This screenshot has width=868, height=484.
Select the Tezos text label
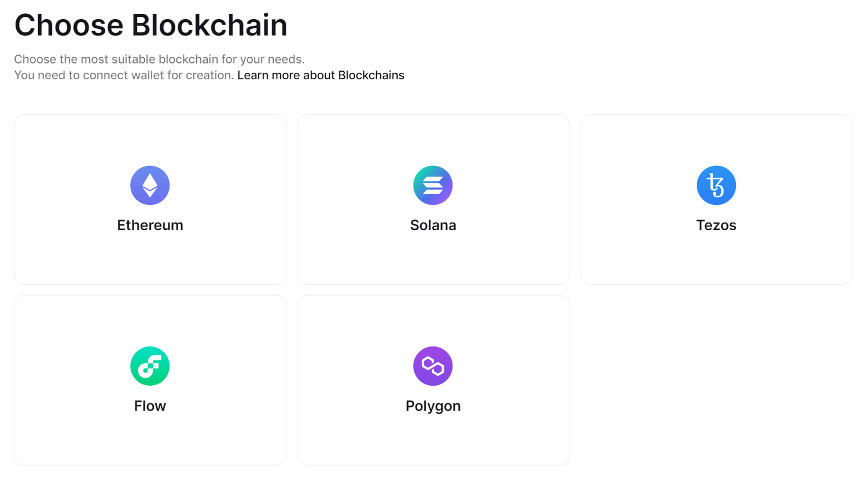(716, 225)
